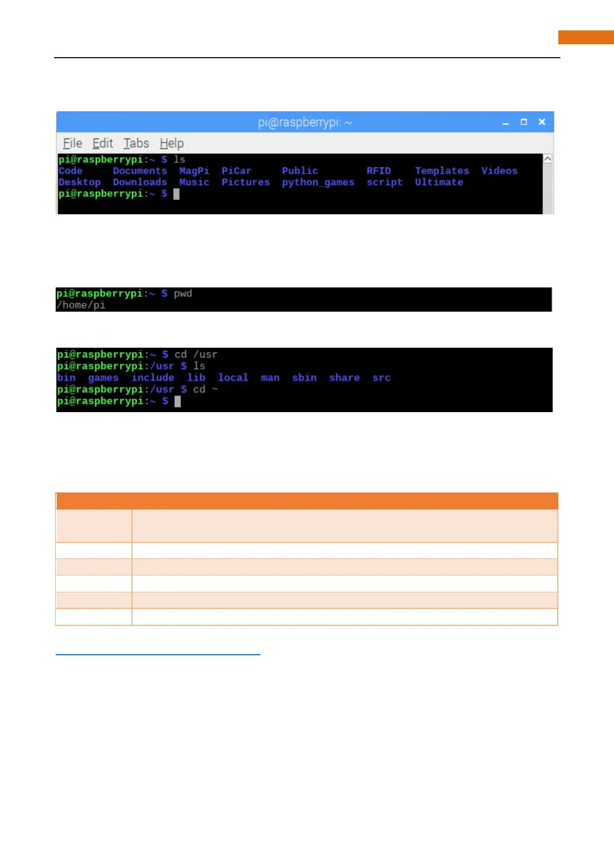Click the 'python_games' directory name
The height and width of the screenshot is (868, 614).
pyautogui.click(x=318, y=182)
